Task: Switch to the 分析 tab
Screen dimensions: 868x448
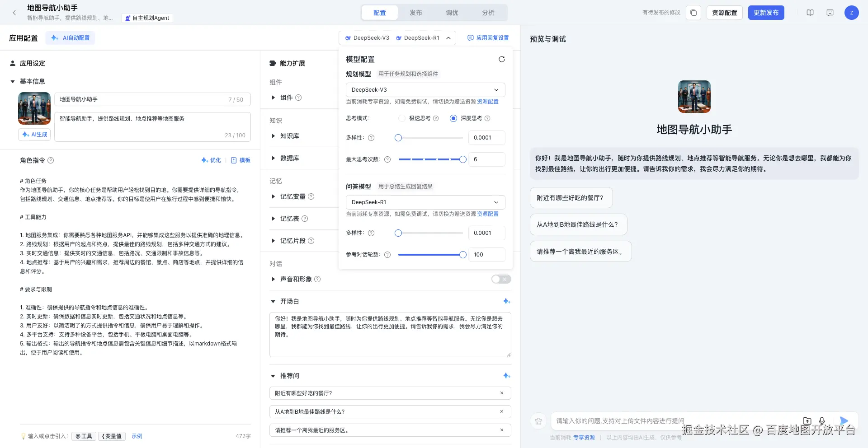Action: [488, 13]
